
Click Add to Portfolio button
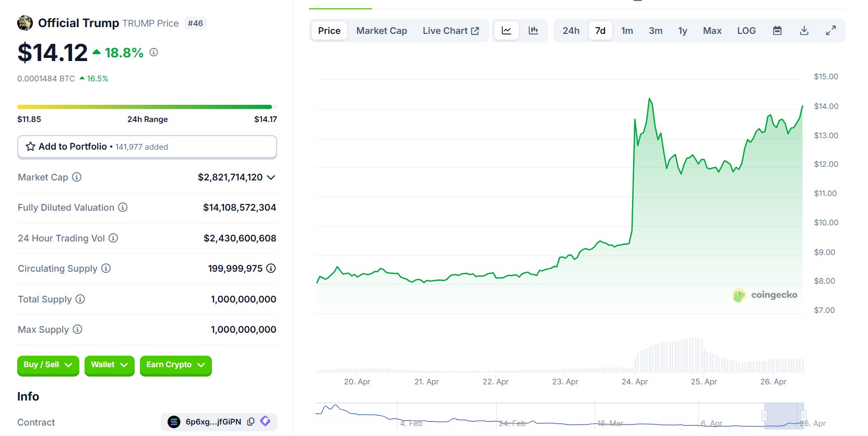147,147
